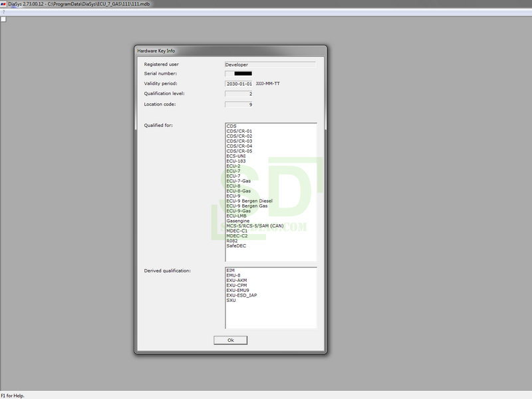Viewport: 532px width, 399px height.
Task: Click the blank toolbar button below the menu
Action: click(x=3, y=19)
